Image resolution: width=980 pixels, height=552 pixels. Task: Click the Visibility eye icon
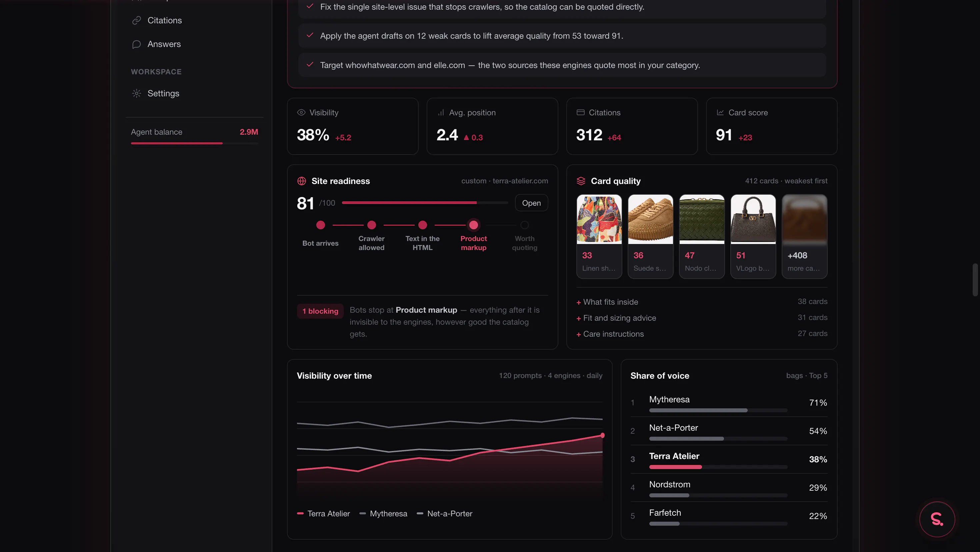click(x=301, y=113)
